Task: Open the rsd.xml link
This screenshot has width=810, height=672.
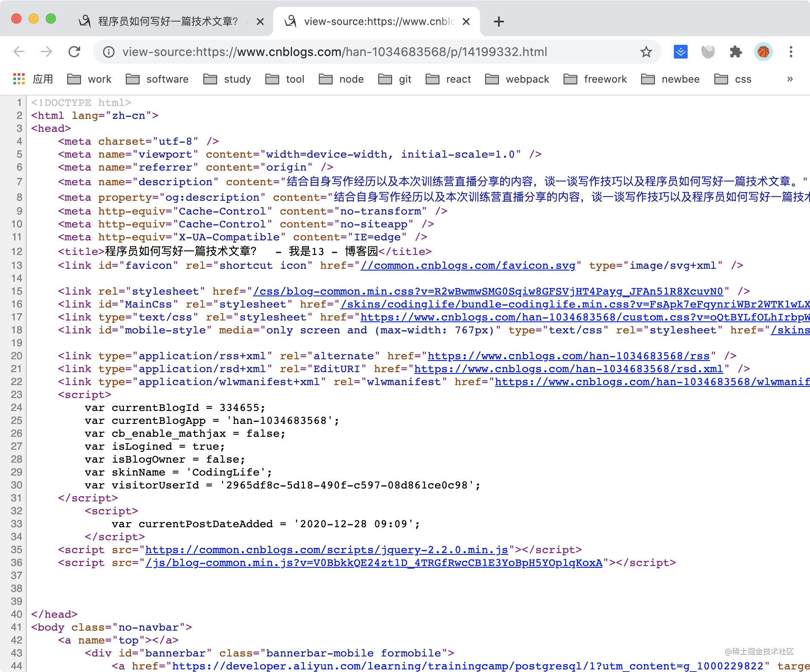Action: 568,369
